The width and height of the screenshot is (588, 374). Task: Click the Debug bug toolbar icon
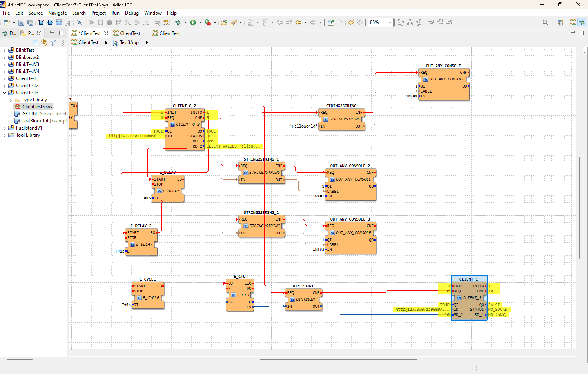178,23
